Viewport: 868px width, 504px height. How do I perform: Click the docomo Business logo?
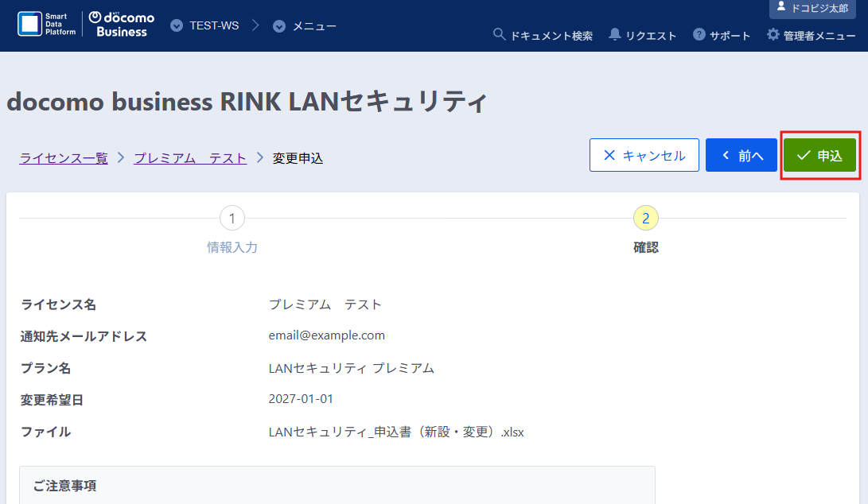[122, 25]
